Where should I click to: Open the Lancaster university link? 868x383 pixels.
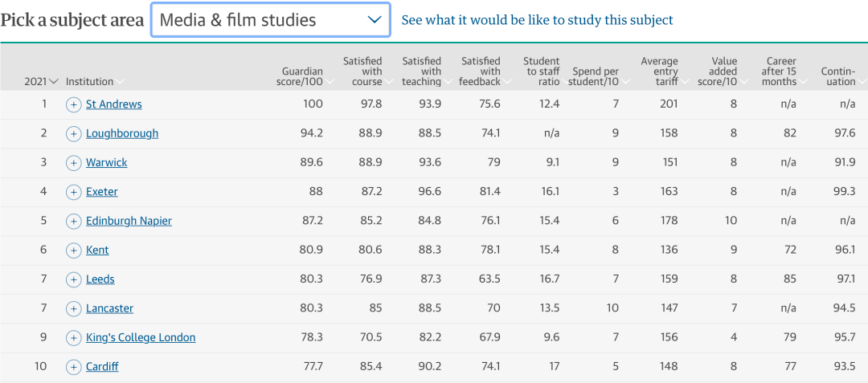pyautogui.click(x=109, y=308)
